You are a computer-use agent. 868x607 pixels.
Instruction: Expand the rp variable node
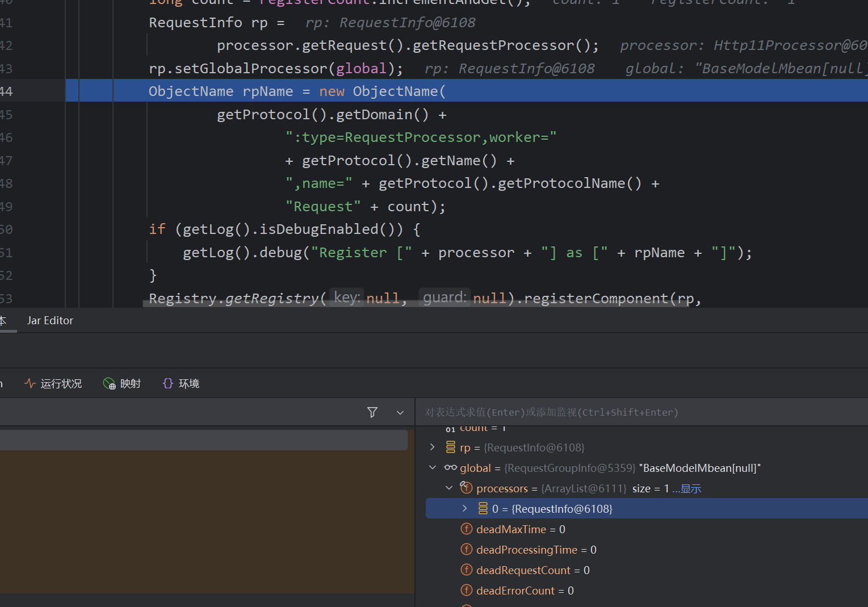tap(433, 447)
